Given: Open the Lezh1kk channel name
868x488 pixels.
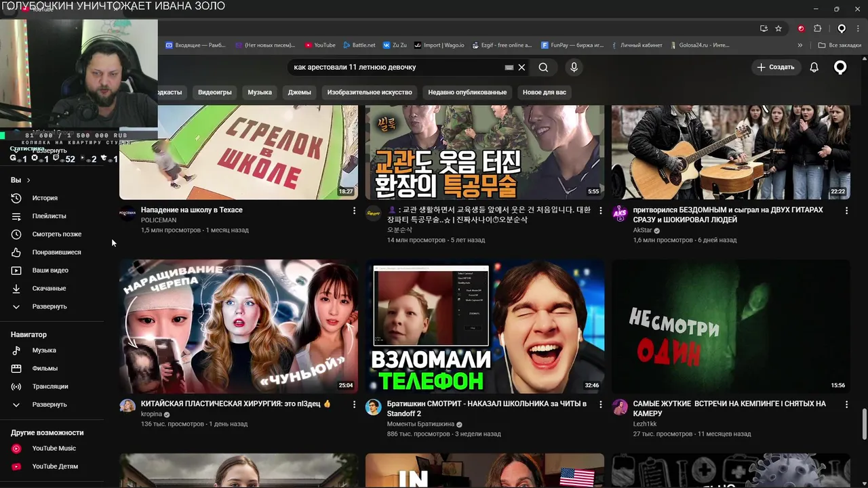Looking at the screenshot, I should (645, 424).
